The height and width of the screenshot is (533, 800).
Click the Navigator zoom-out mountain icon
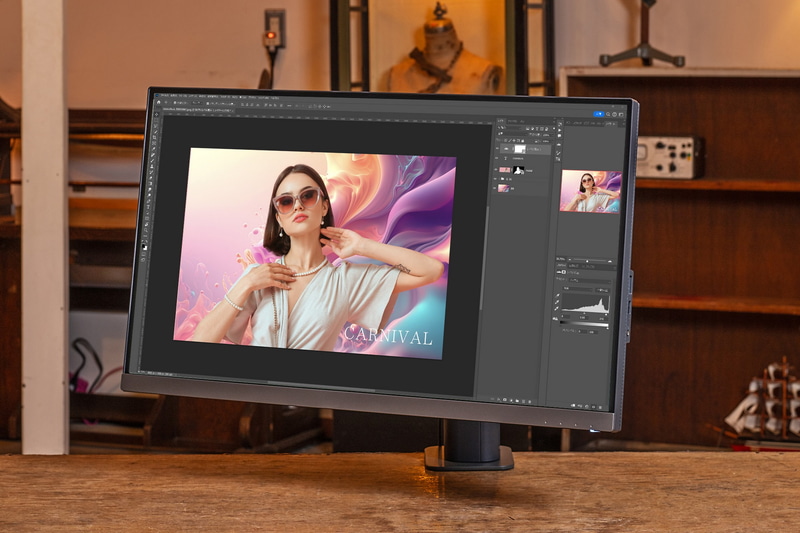pos(570,260)
